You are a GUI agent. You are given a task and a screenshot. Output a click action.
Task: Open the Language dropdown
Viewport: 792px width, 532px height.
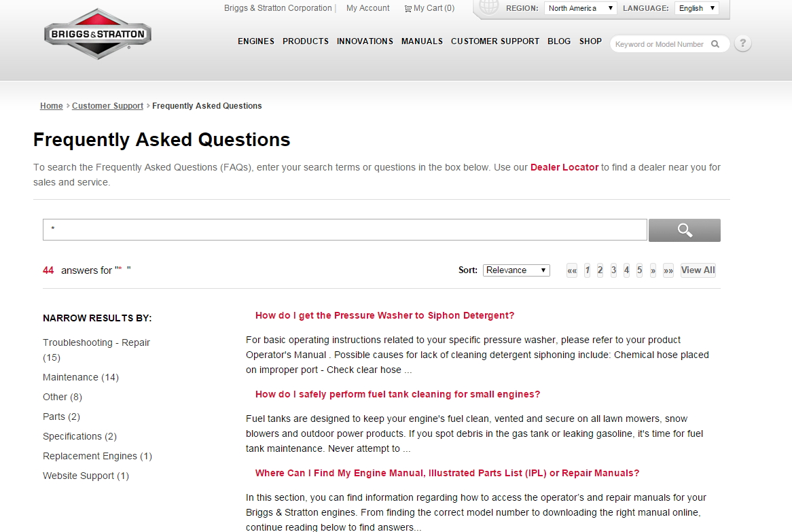click(x=696, y=8)
